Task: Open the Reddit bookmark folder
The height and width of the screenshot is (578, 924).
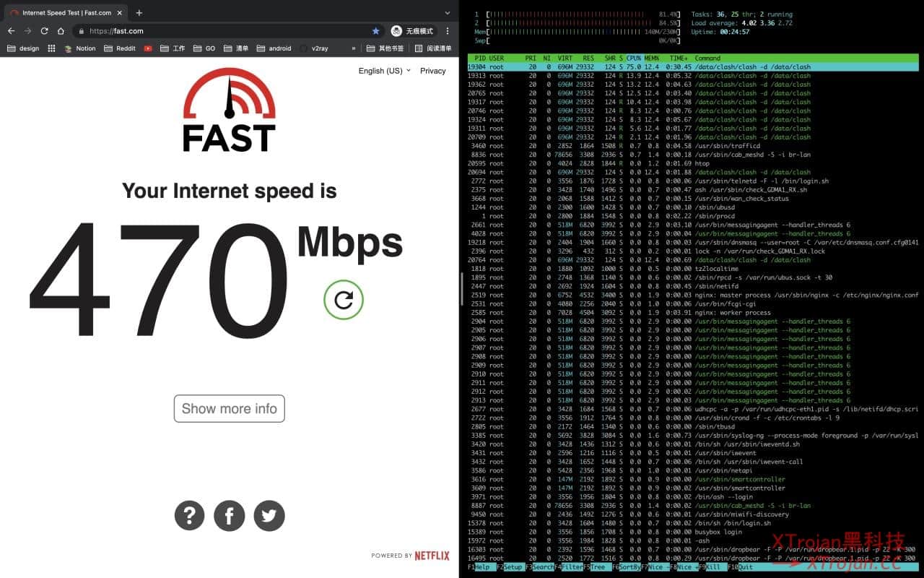Action: [x=120, y=48]
